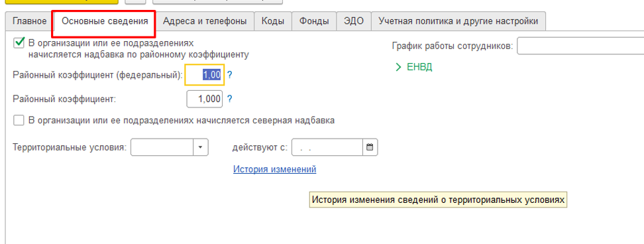
Task: Enable северная надбавка checkbox
Action: [x=19, y=121]
